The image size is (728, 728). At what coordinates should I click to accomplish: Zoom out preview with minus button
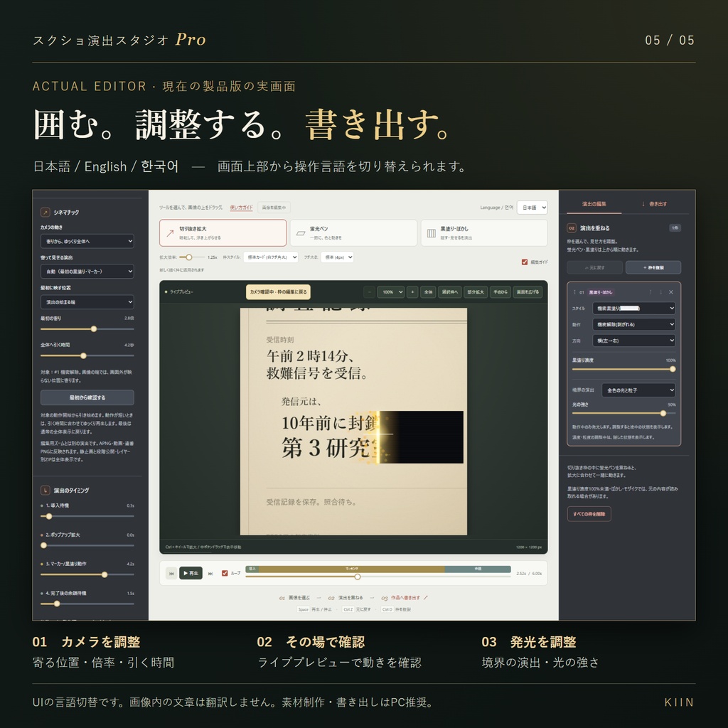(369, 292)
